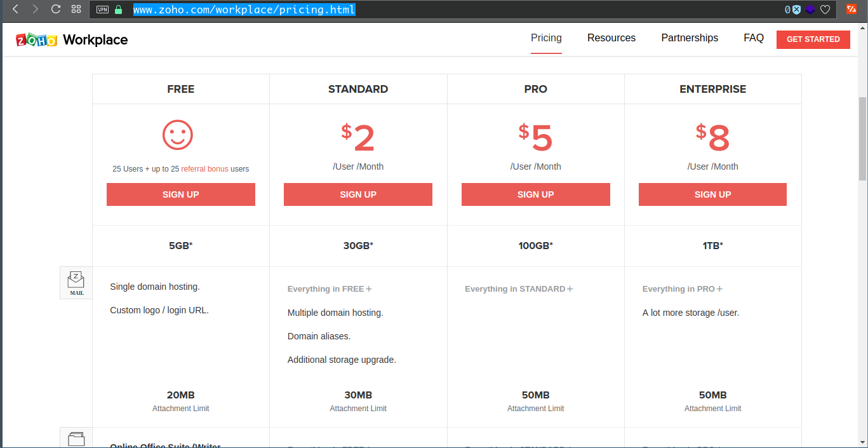This screenshot has width=868, height=448.
Task: Click the purple layered diamond icon
Action: [810, 10]
